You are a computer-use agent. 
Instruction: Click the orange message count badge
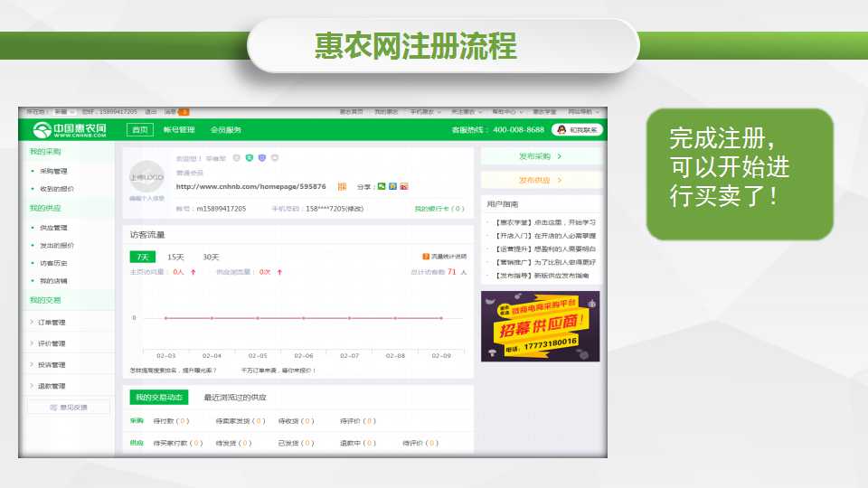point(184,112)
